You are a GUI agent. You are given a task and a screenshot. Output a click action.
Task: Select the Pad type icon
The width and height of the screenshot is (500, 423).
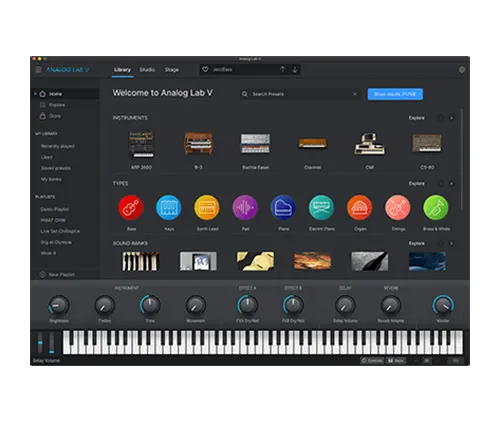[x=245, y=207]
